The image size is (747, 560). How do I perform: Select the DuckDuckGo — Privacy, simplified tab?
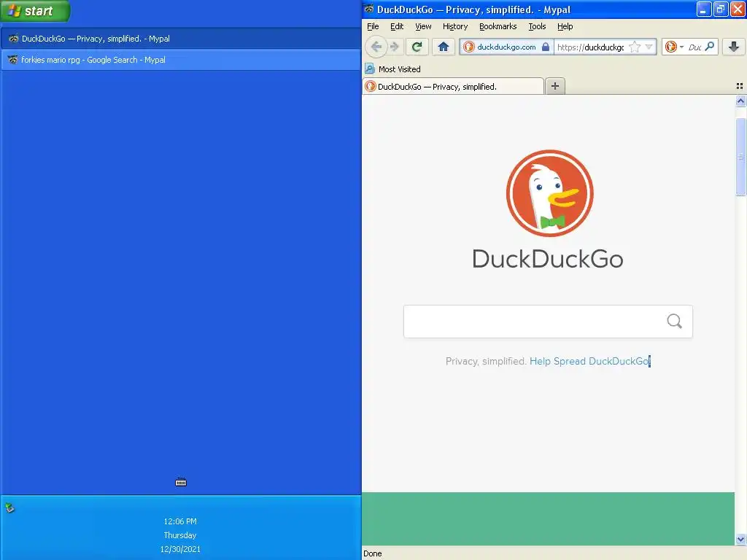click(x=453, y=87)
